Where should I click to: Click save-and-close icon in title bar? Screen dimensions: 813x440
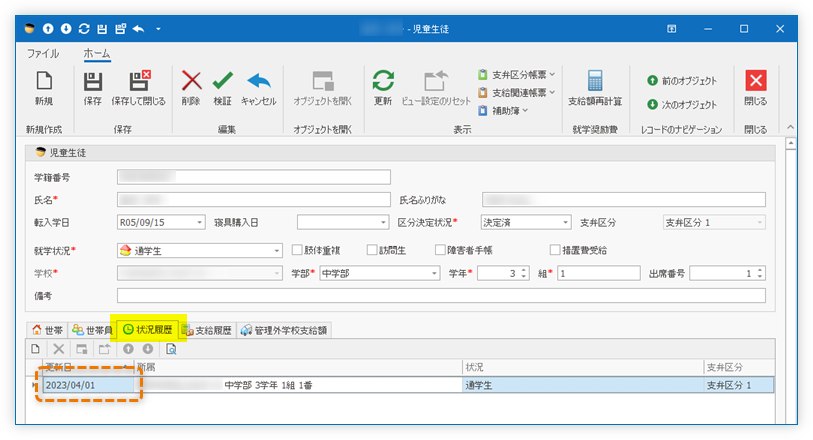[120, 29]
